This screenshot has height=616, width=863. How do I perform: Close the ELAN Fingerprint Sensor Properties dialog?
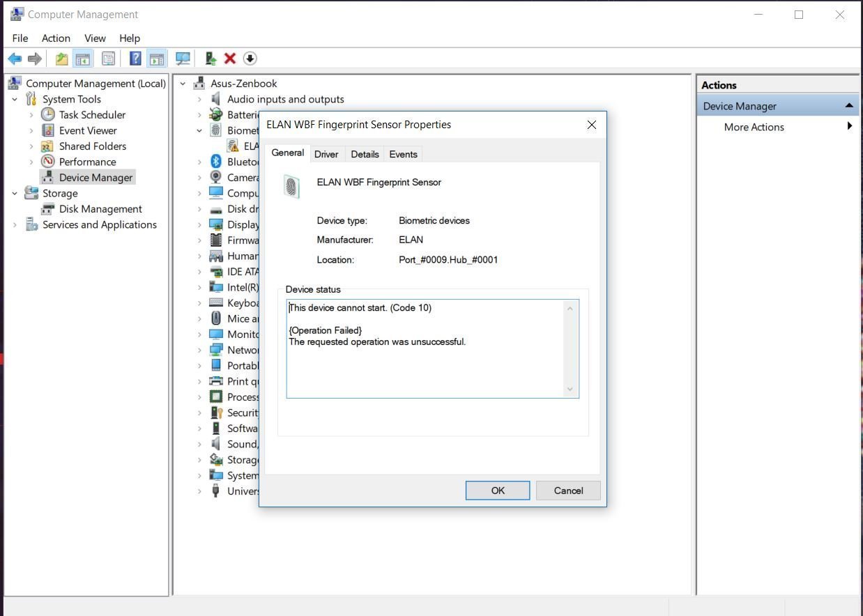pos(592,125)
